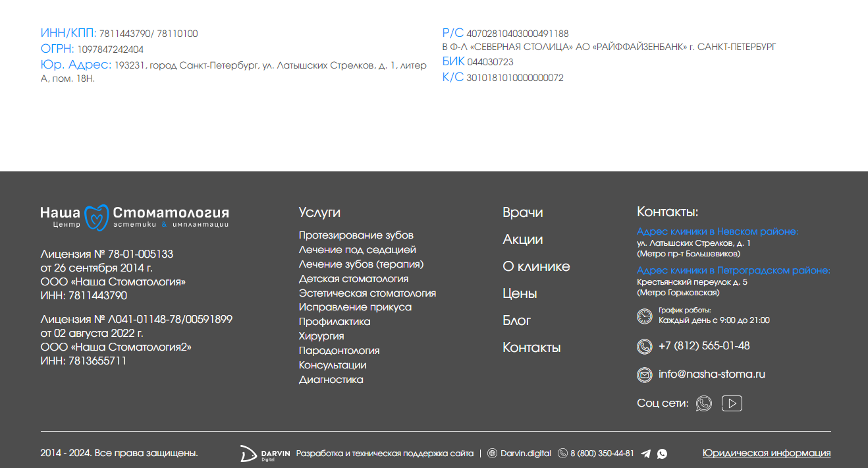The width and height of the screenshot is (868, 468).
Task: Click the envelope icon beside info@nasha-stoma.ru
Action: [644, 374]
